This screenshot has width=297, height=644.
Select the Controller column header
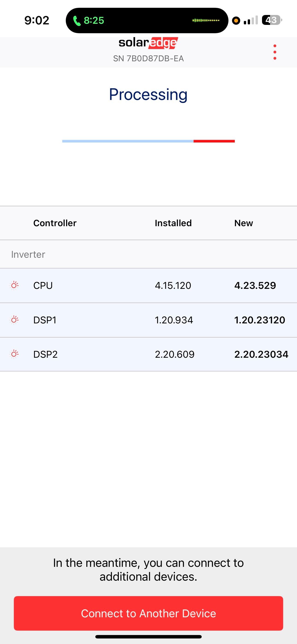(55, 223)
